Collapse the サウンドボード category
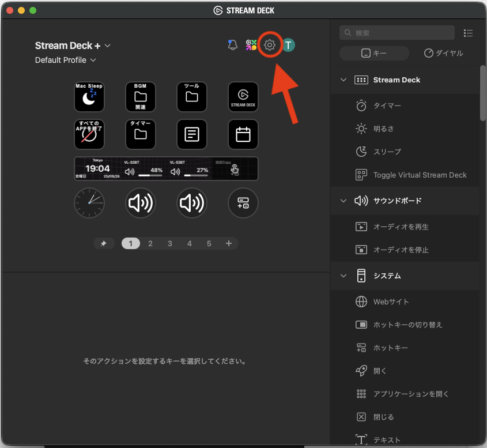The image size is (487, 448). (x=343, y=201)
